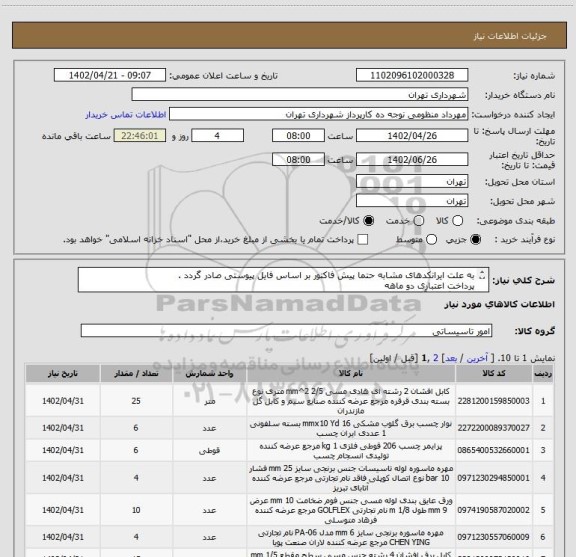The width and height of the screenshot is (576, 557).
Task: Select the کالا/خدمت radio button
Action: 368,221
